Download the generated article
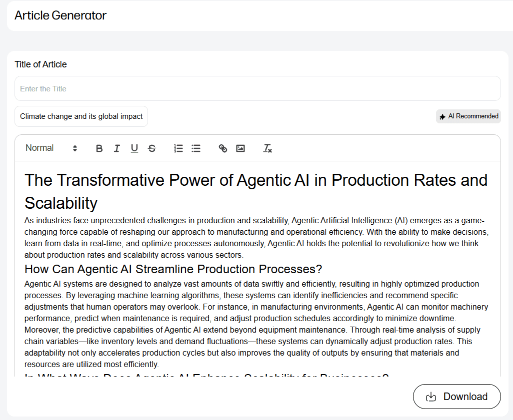Screen dimensions: 513x420 coord(456,397)
